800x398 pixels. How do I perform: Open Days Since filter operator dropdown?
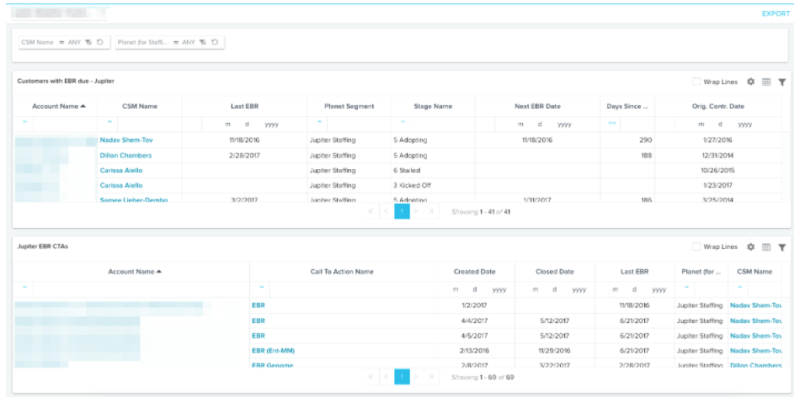(x=612, y=122)
